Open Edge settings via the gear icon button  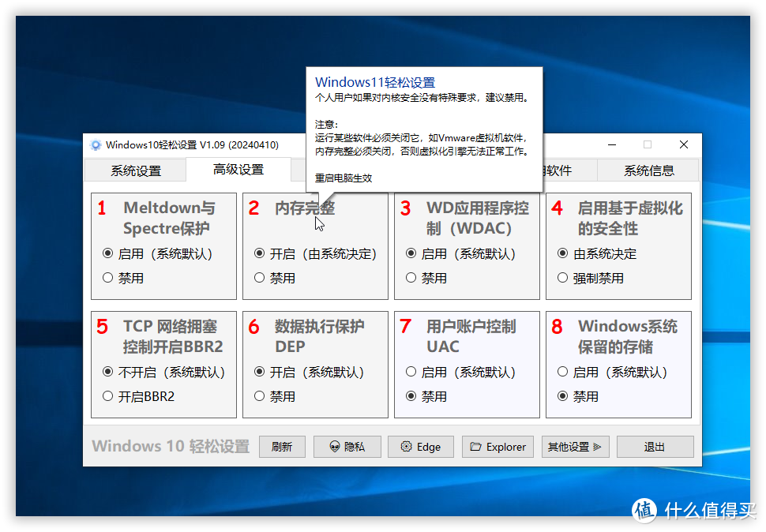408,447
